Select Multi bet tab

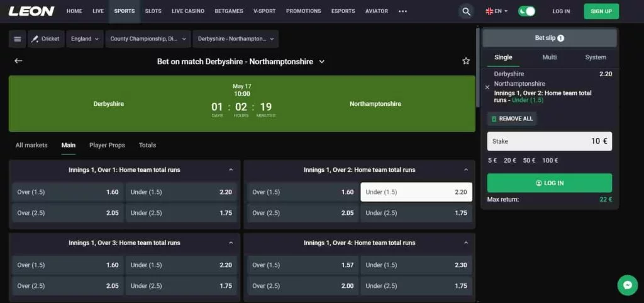click(550, 57)
